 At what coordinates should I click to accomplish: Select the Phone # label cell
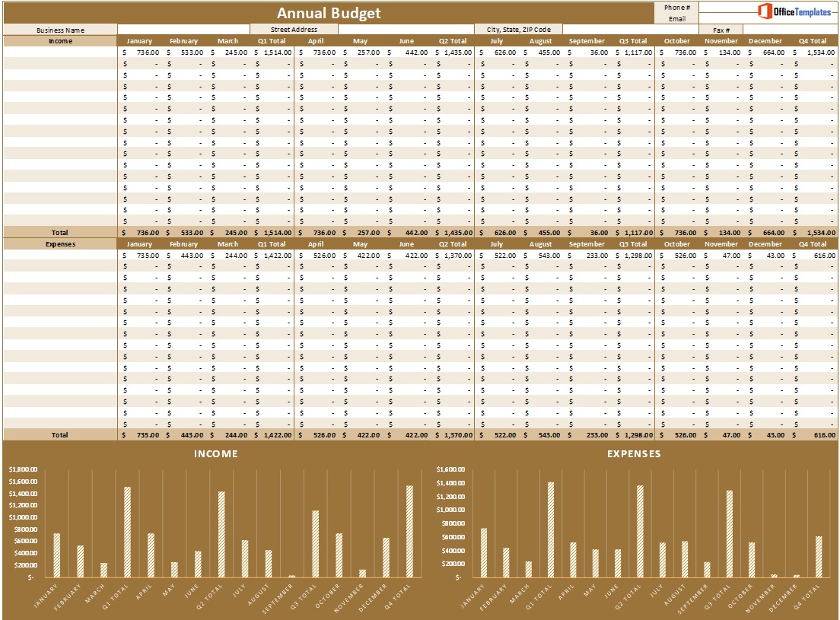point(676,8)
